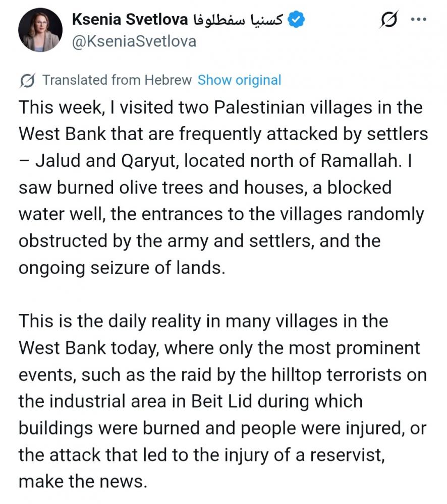
Task: Click the word "Ramallah" in the post
Action: pyautogui.click(x=351, y=161)
